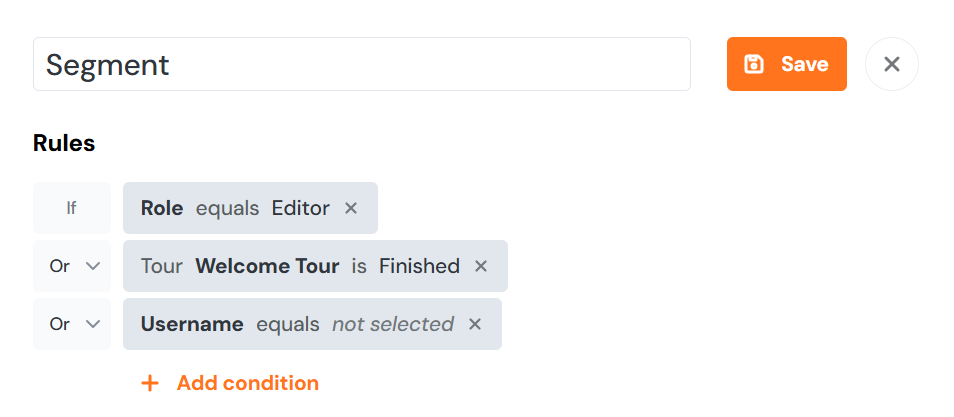Click the Username attribute label
Screen dimensions: 954x417
[x=192, y=324]
